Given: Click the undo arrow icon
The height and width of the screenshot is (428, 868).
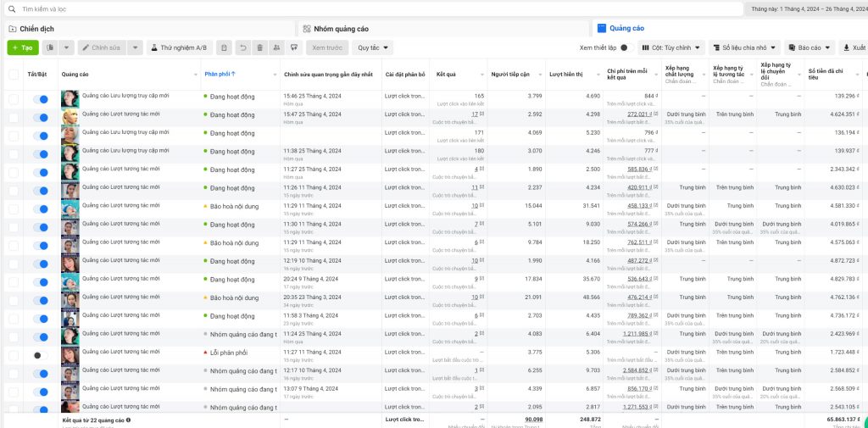Looking at the screenshot, I should point(242,47).
